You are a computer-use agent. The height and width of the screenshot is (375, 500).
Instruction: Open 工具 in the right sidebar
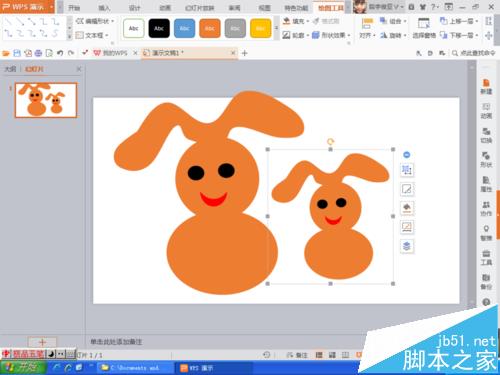486,257
